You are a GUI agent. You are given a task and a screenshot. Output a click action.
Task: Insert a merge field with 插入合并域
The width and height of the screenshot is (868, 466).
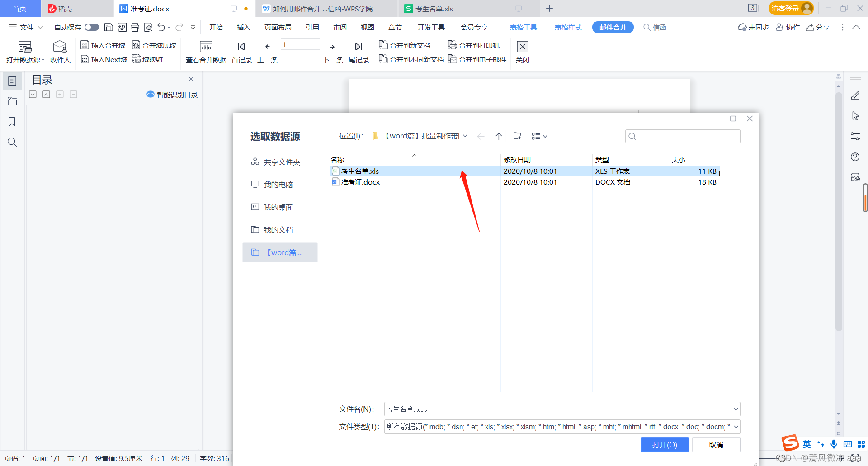coord(103,45)
